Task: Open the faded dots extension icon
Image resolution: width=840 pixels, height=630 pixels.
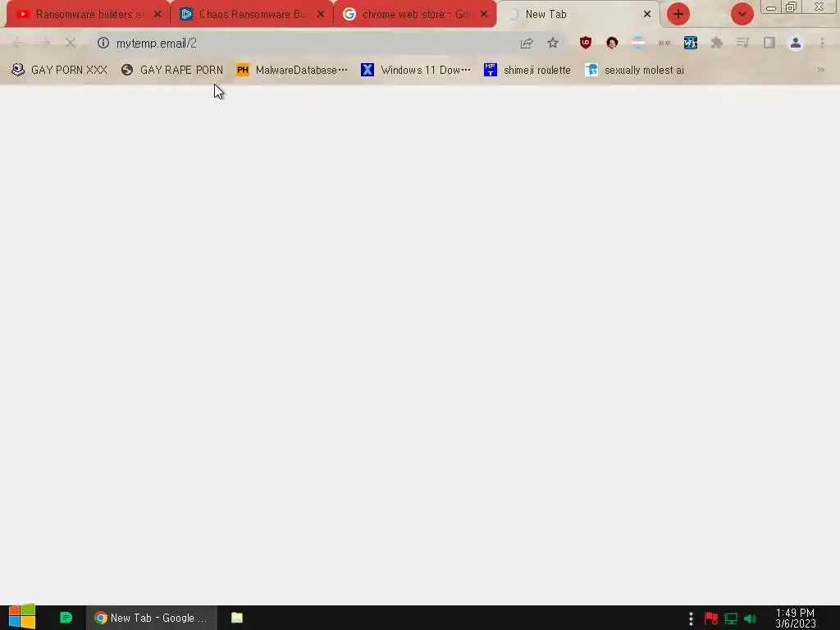Action: pyautogui.click(x=664, y=43)
